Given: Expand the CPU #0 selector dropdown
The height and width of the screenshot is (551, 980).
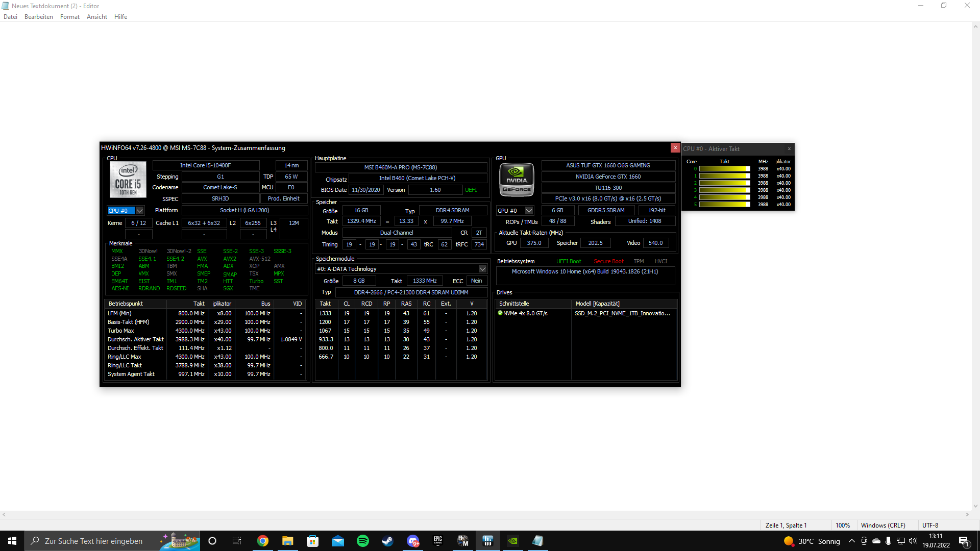Looking at the screenshot, I should [x=139, y=211].
